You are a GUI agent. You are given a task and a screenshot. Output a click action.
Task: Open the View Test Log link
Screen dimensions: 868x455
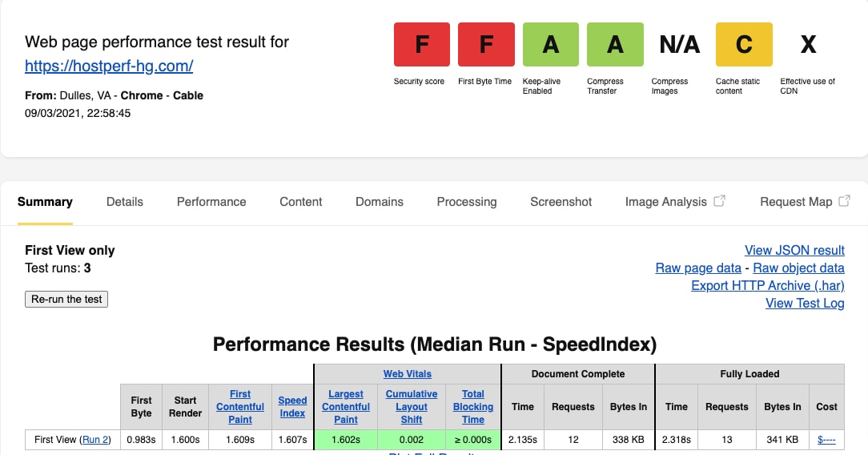pos(805,304)
